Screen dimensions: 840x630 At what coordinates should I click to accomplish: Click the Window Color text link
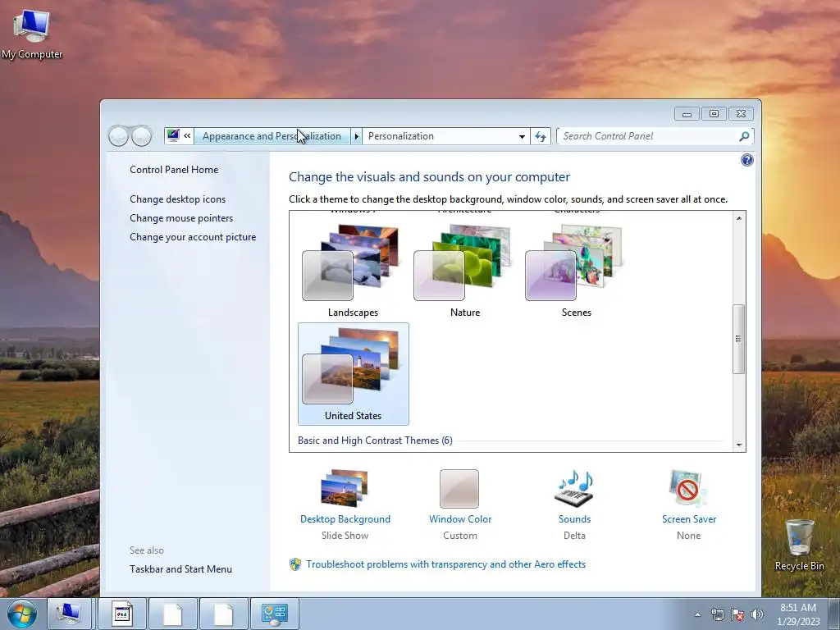(x=460, y=519)
